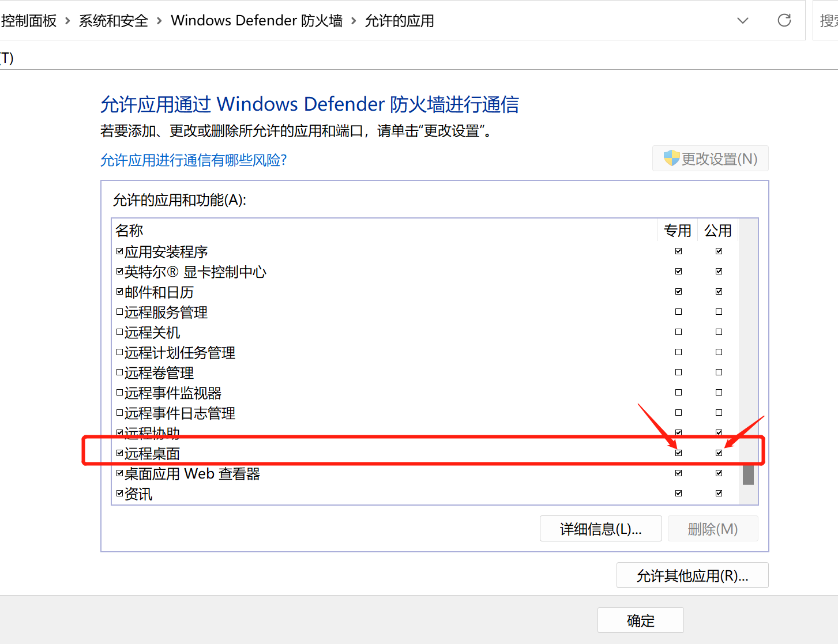The height and width of the screenshot is (644, 838).
Task: Sort the list by the 名称 column header
Action: point(384,231)
